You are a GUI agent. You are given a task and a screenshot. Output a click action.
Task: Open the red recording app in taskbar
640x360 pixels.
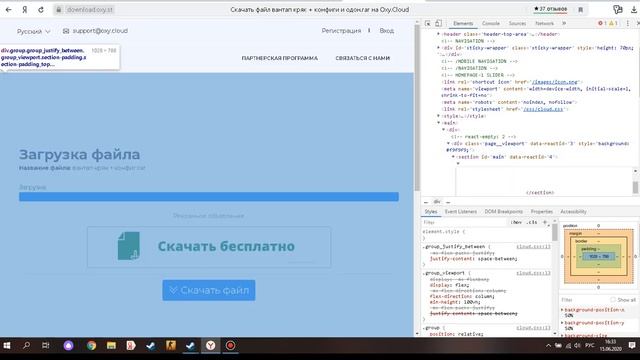(230, 346)
